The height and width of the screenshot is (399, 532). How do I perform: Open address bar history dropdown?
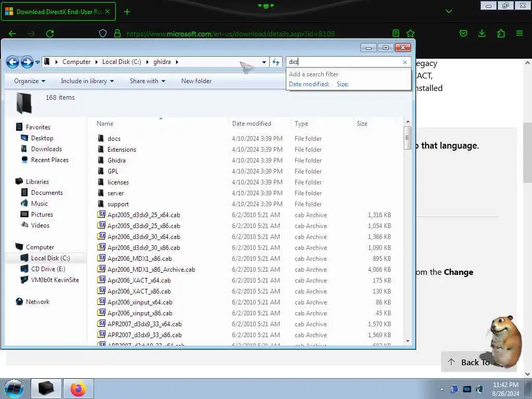click(264, 62)
